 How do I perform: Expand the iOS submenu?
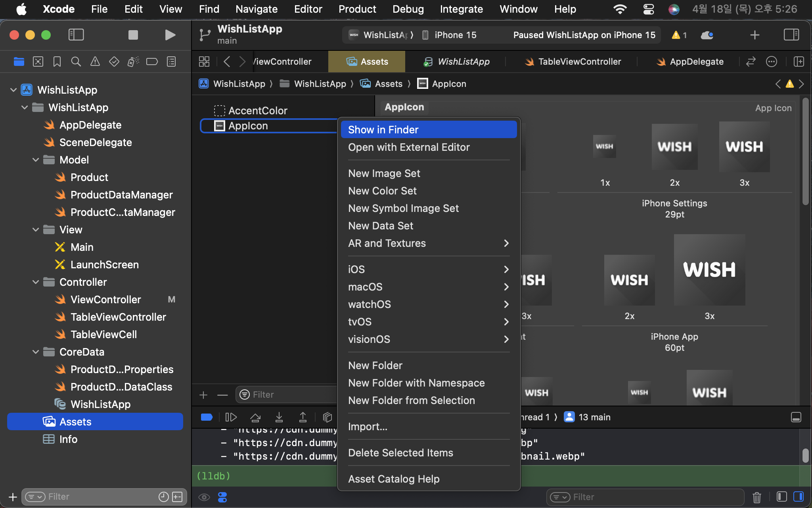tap(429, 269)
